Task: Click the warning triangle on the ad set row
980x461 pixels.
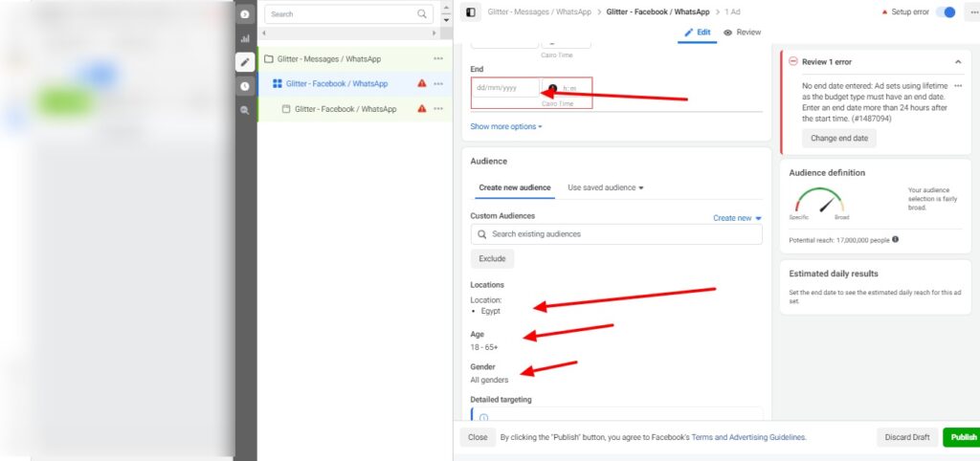Action: [x=422, y=83]
